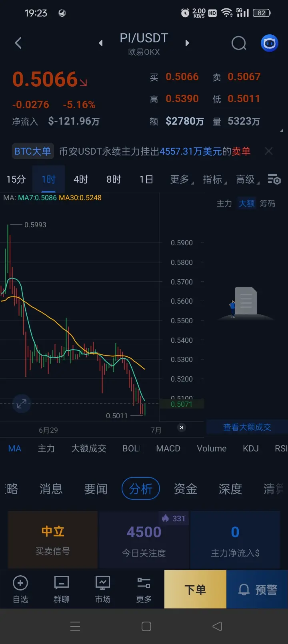Viewport: 288px width, 644px height.
Task: Select the 分析 tab
Action: click(x=141, y=489)
